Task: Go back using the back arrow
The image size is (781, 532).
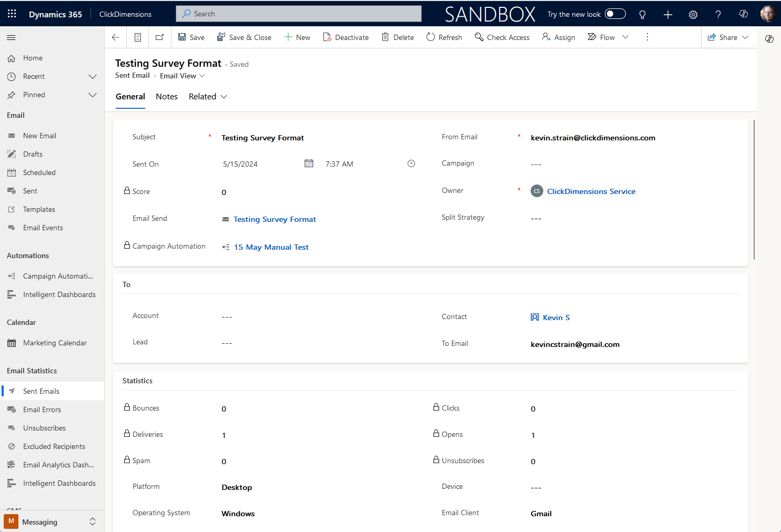Action: (x=116, y=37)
